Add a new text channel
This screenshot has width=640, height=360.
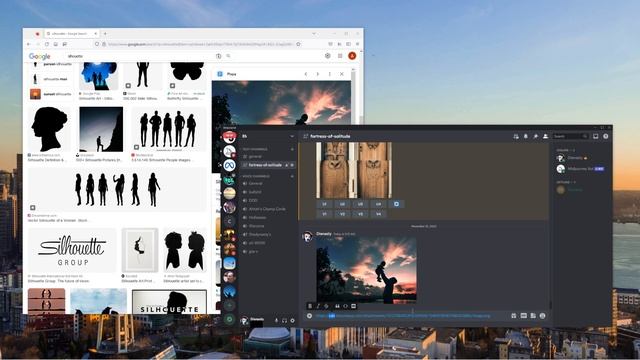tap(292, 149)
